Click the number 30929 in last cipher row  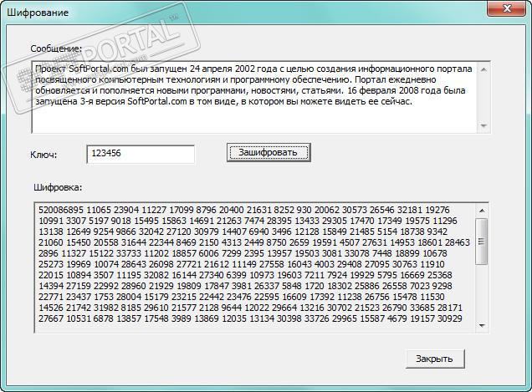point(450,318)
